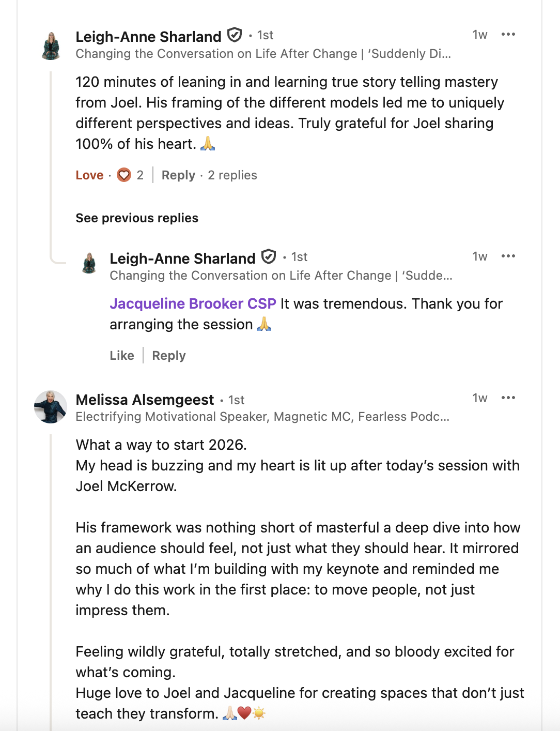Like Leigh-Anne's reply to Jacqueline

pos(122,356)
